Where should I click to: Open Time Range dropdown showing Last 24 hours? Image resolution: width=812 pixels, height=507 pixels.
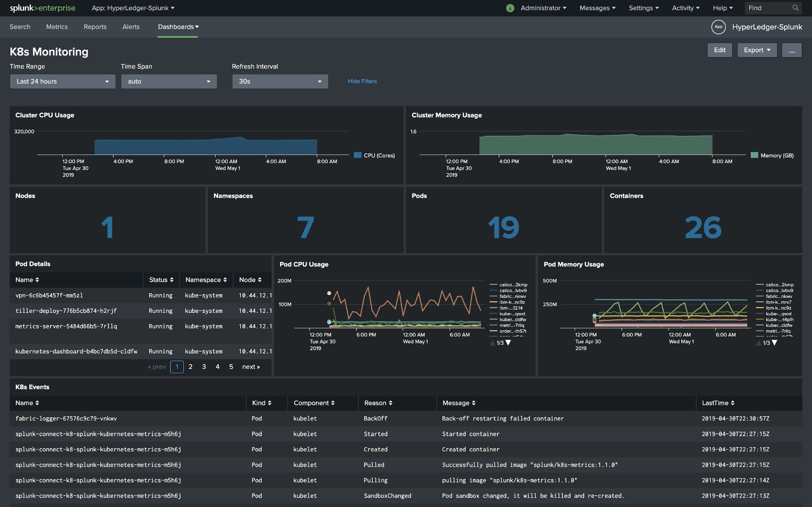[x=63, y=81]
